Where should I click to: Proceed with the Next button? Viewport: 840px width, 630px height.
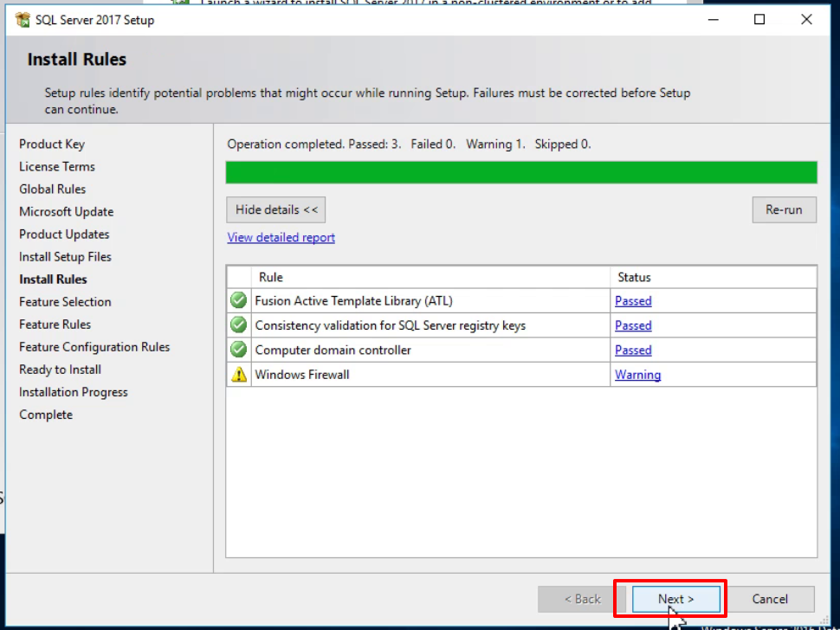676,599
